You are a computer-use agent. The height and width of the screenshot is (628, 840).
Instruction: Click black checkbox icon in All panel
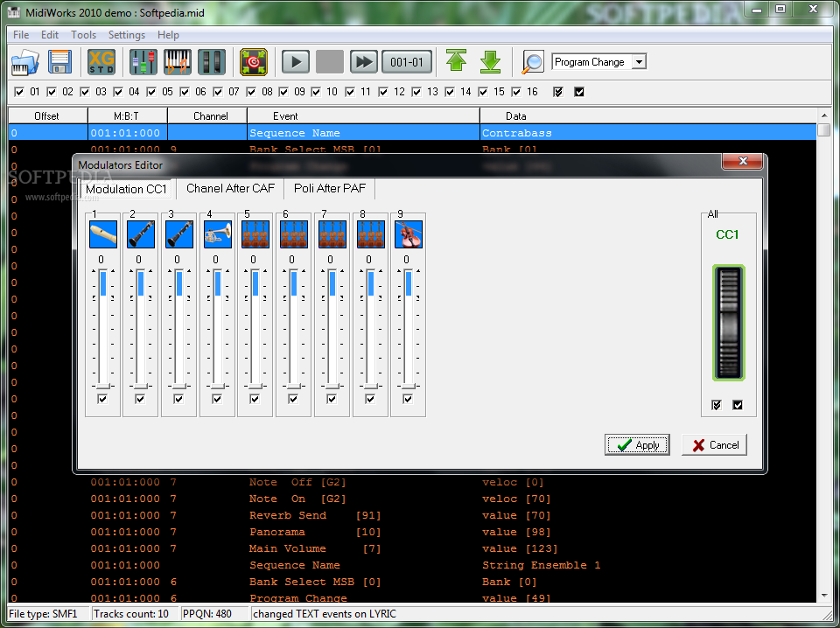coord(738,405)
